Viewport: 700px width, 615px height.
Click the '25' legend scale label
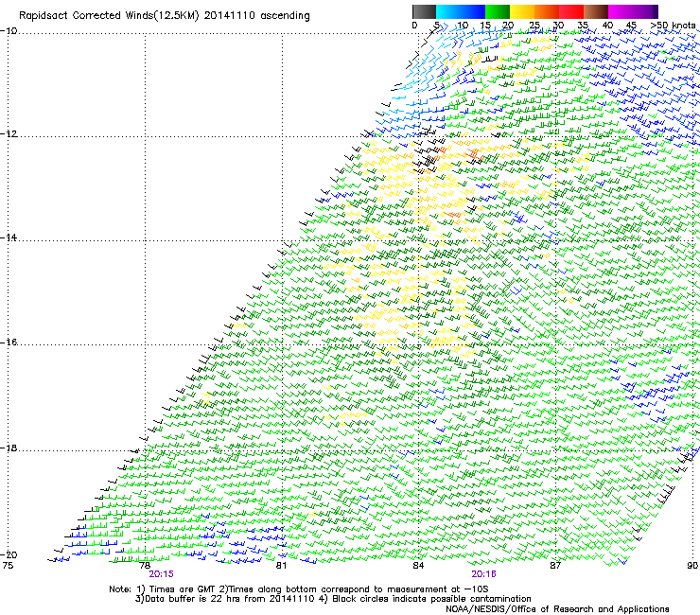point(534,26)
